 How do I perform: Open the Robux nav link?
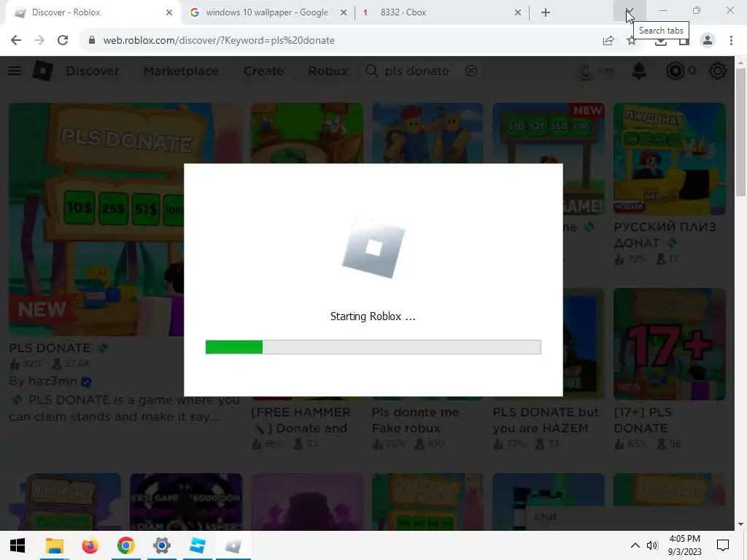328,71
